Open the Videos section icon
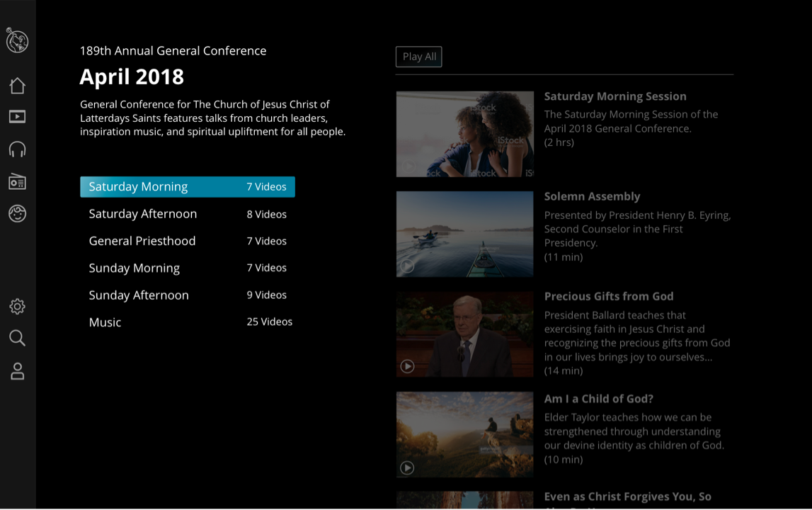The height and width of the screenshot is (510, 812). 17,117
